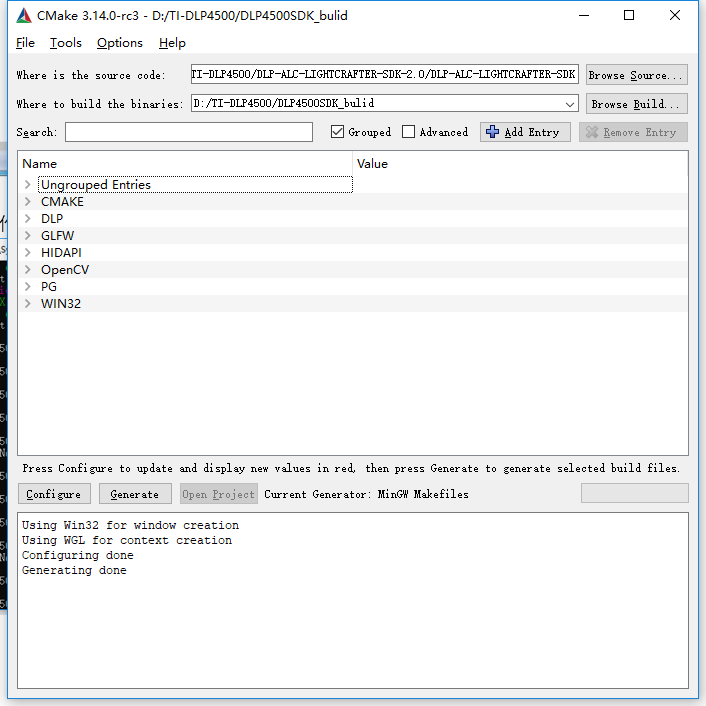Enable the Advanced checkbox
Viewport: 706px width, 706px height.
pos(408,132)
